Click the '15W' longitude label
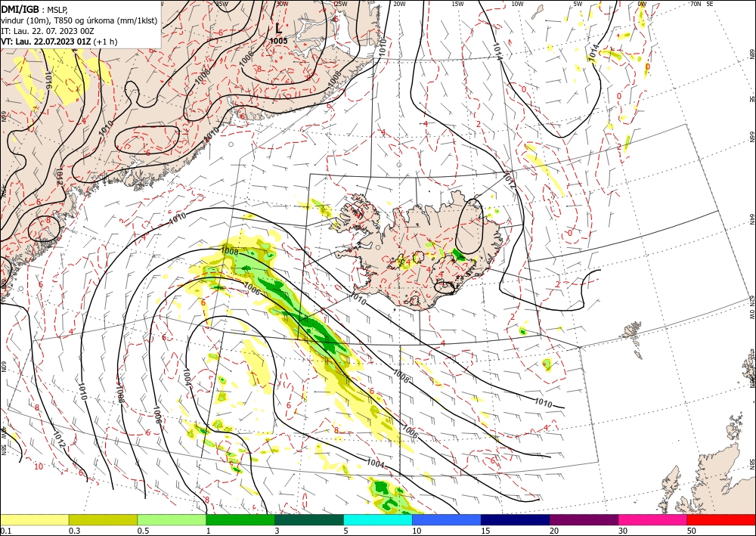This screenshot has width=756, height=536. (x=458, y=4)
